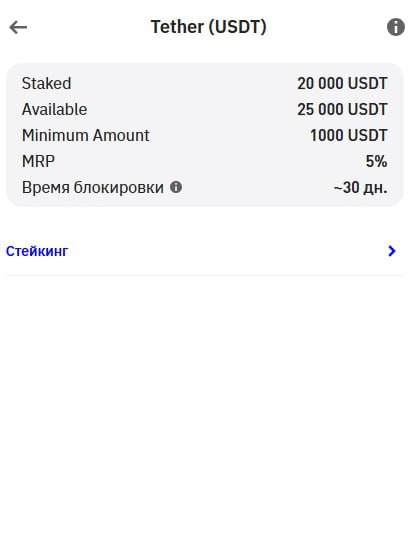Click the '(USDT)' part of the title
Viewport: 412px width, 560px height.
[237, 27]
